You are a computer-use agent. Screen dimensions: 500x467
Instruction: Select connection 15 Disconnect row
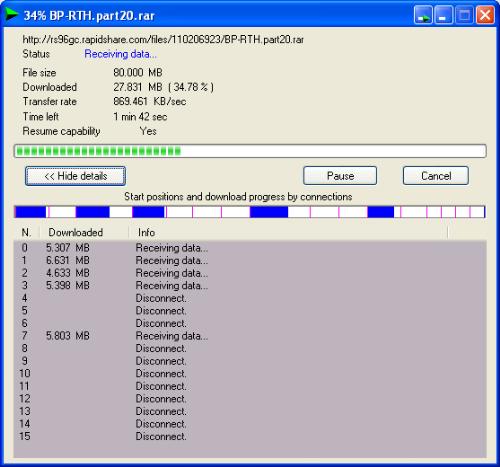click(x=250, y=436)
